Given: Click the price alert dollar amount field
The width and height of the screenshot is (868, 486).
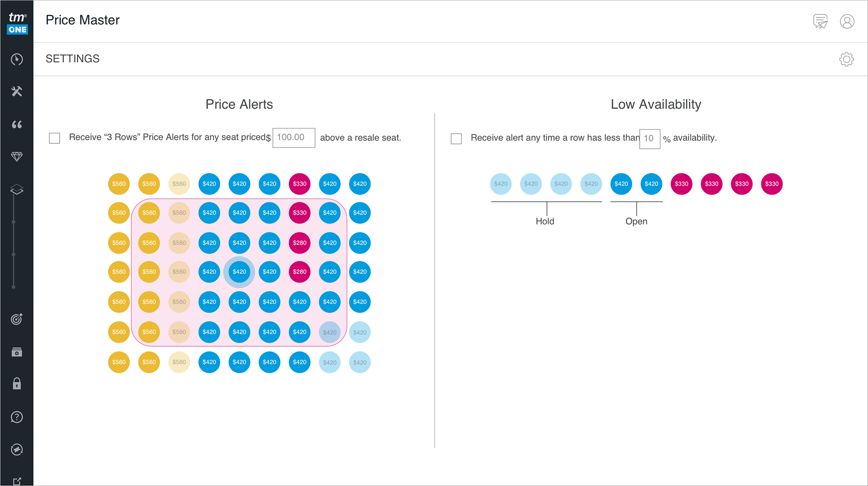Looking at the screenshot, I should click(x=293, y=137).
